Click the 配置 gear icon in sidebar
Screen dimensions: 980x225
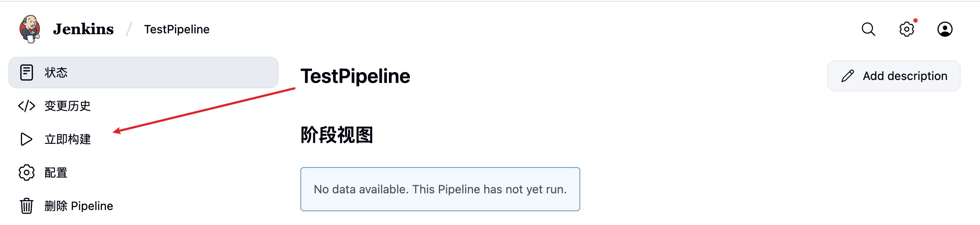click(27, 172)
